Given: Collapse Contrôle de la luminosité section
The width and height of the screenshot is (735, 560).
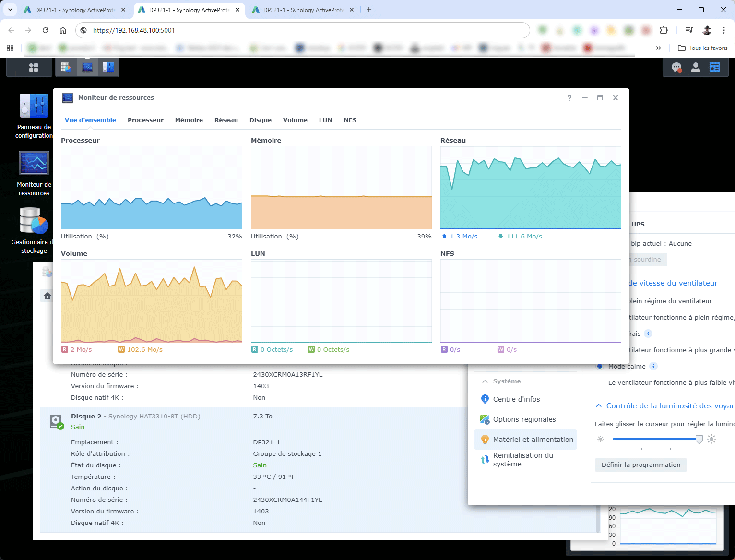Looking at the screenshot, I should point(599,406).
